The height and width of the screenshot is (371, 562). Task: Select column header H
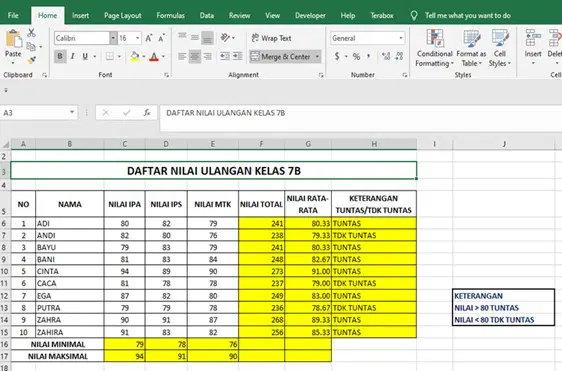(x=374, y=144)
